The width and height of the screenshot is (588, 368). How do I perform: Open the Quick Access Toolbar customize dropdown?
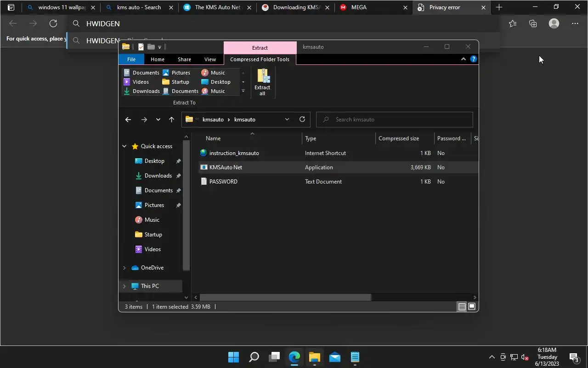(x=159, y=47)
